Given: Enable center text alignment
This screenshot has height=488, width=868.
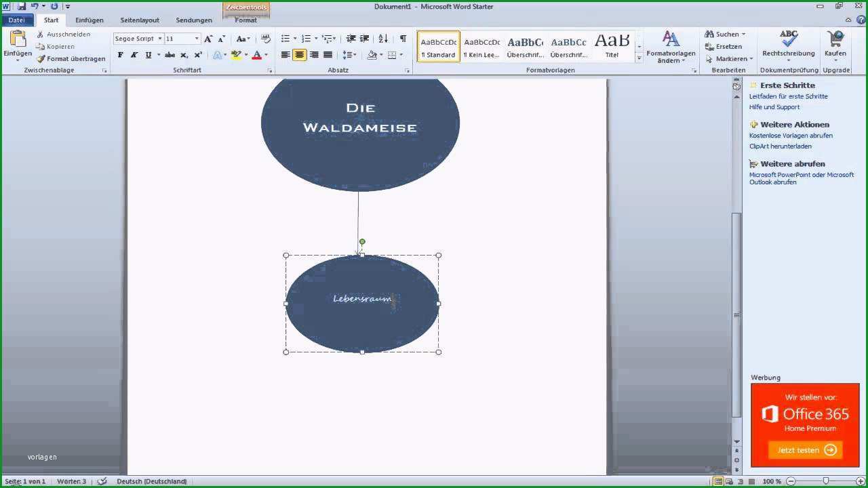Looking at the screenshot, I should click(300, 55).
